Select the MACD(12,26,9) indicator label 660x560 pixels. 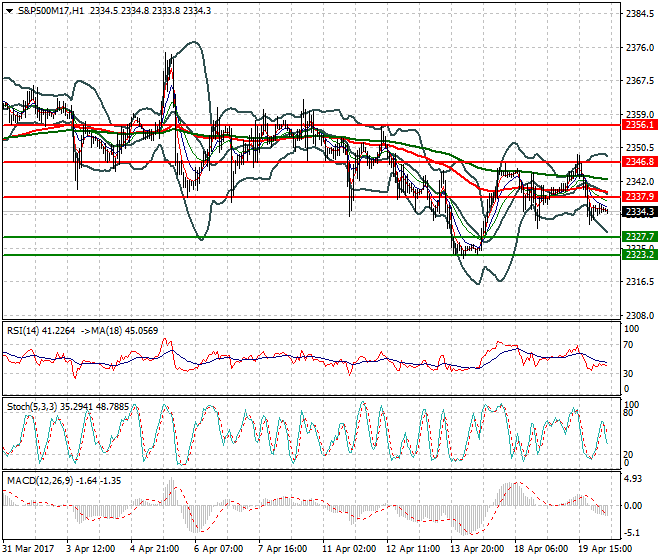64,480
